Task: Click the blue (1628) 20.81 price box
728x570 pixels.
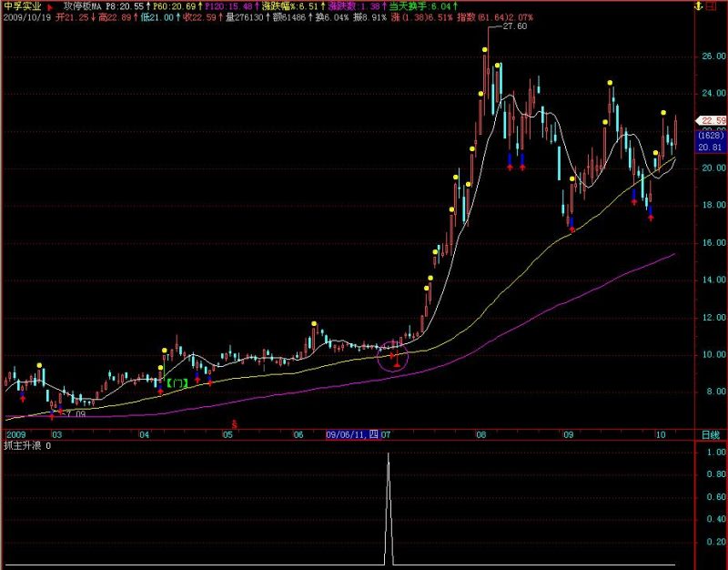Action: pos(711,141)
